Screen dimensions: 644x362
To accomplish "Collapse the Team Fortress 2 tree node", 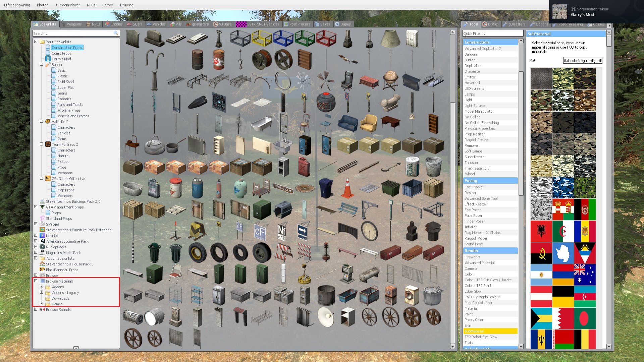I will tap(42, 144).
